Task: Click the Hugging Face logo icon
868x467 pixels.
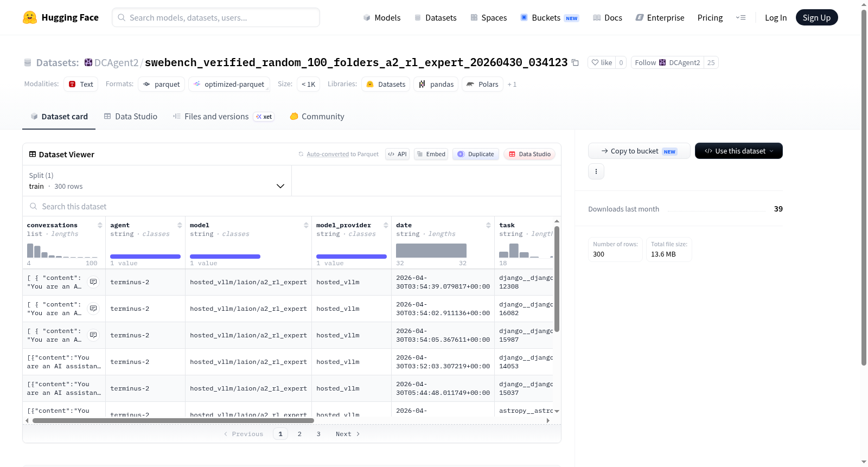Action: [x=30, y=17]
